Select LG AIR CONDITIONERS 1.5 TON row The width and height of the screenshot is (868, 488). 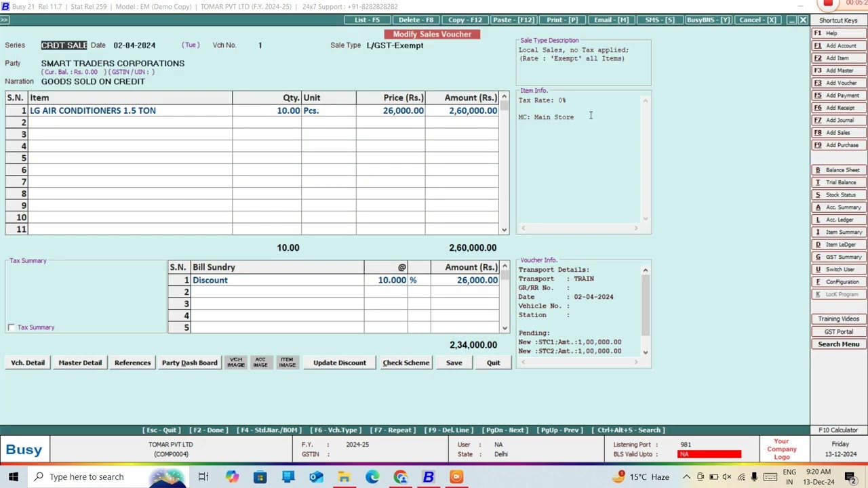pyautogui.click(x=252, y=110)
